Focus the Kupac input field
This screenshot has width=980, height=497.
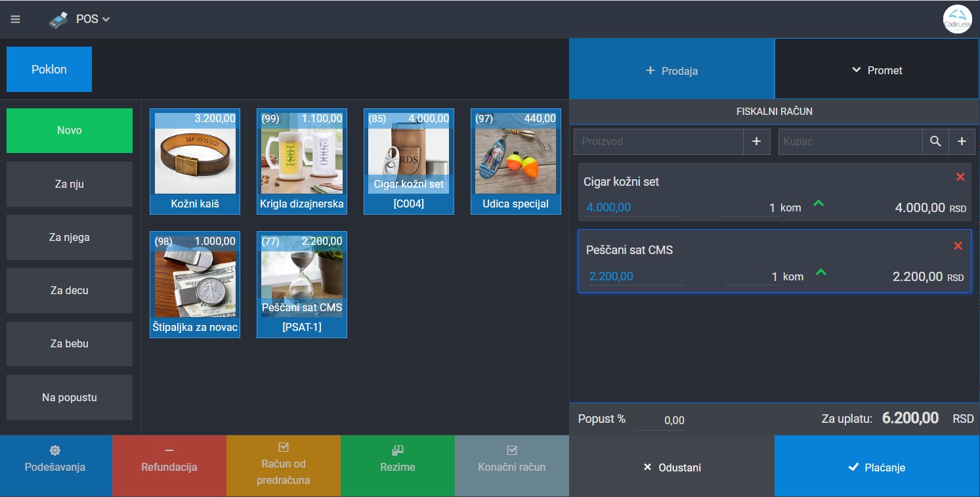tap(851, 141)
